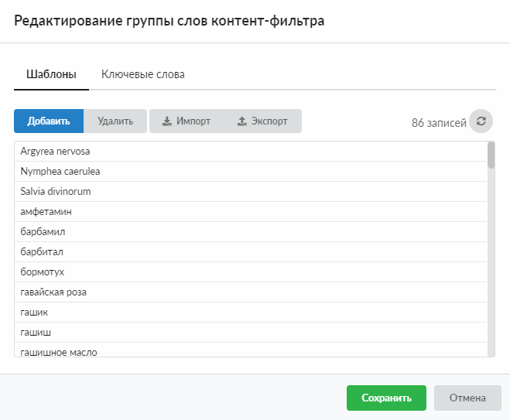
Task: Select the гавайская роза row
Action: (x=53, y=292)
